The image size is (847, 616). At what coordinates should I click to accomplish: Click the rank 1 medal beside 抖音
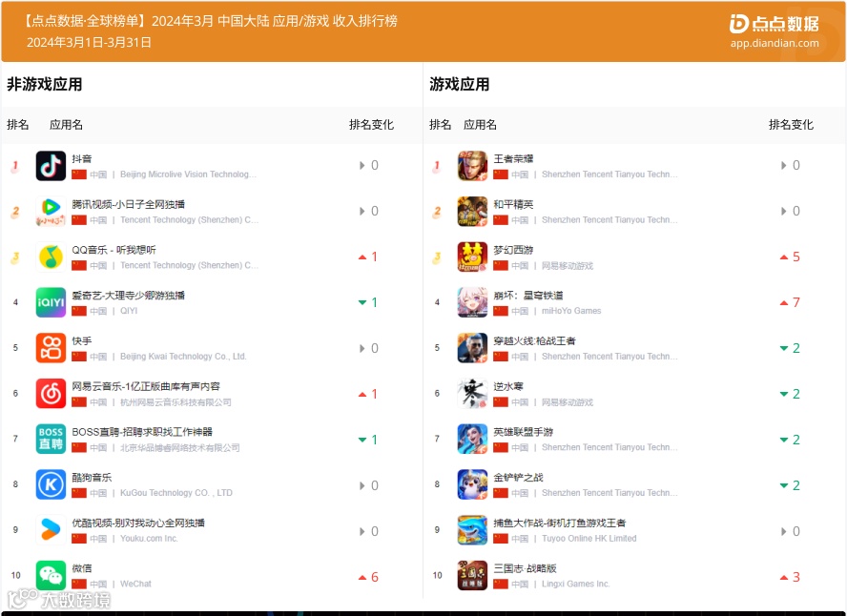coord(15,166)
